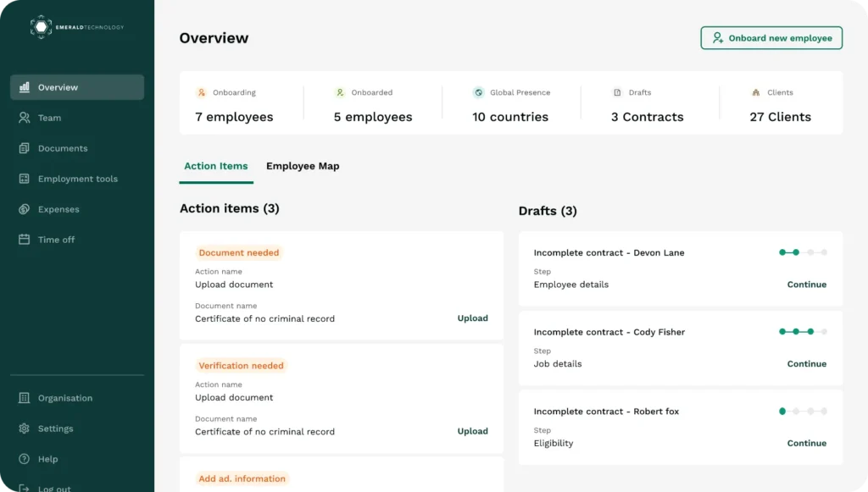Viewport: 868px width, 492px height.
Task: Switch to the Employee Map tab
Action: pyautogui.click(x=303, y=166)
